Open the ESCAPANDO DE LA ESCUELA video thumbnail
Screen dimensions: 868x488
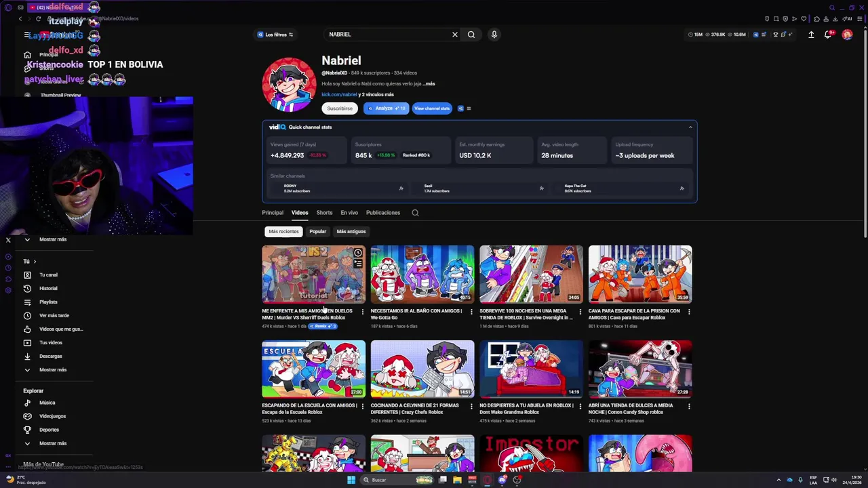click(x=313, y=369)
